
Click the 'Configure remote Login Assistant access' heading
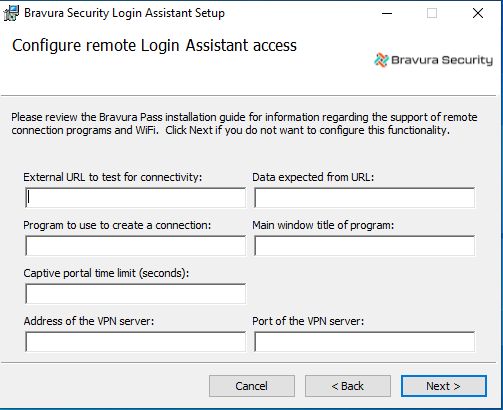pyautogui.click(x=154, y=46)
